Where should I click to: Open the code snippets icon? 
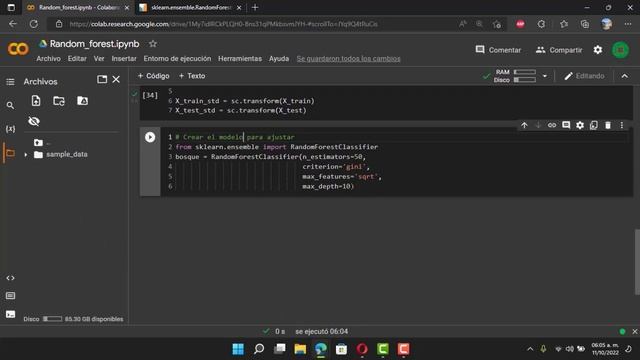10,278
